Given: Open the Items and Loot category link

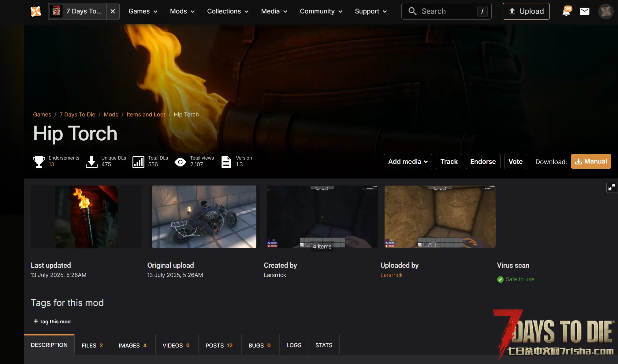Looking at the screenshot, I should coord(146,115).
